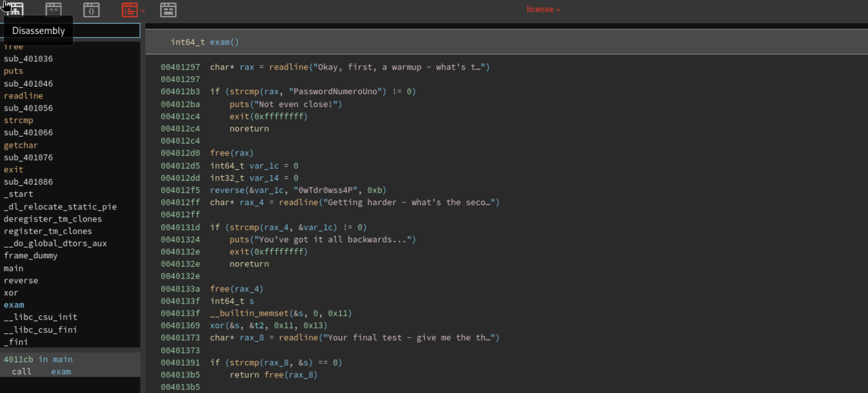Click "You've got it all backwards..." string
The height and width of the screenshot is (393, 868).
pyautogui.click(x=332, y=239)
